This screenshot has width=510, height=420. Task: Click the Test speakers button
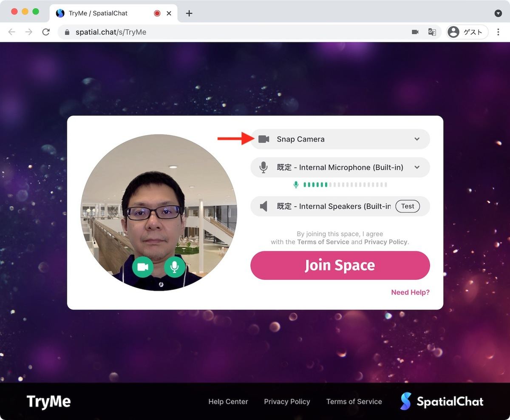[408, 206]
